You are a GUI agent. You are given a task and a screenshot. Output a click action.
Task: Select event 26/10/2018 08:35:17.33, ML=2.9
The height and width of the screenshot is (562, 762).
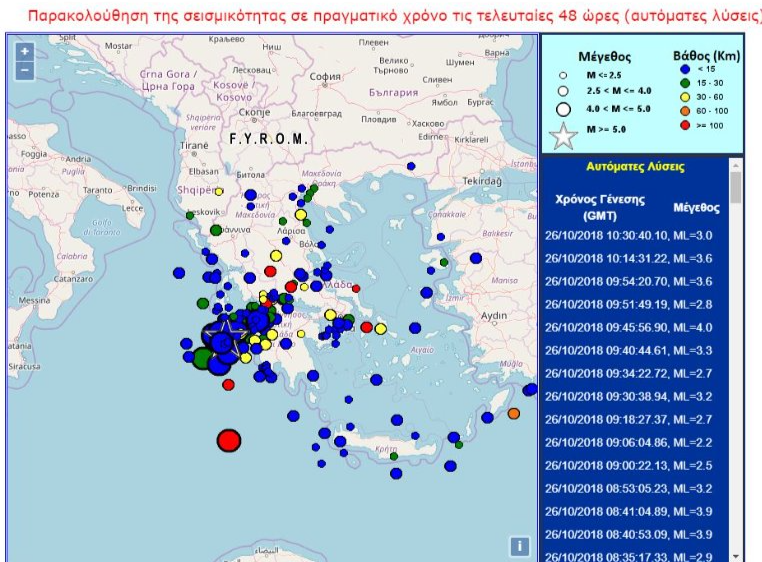point(628,557)
